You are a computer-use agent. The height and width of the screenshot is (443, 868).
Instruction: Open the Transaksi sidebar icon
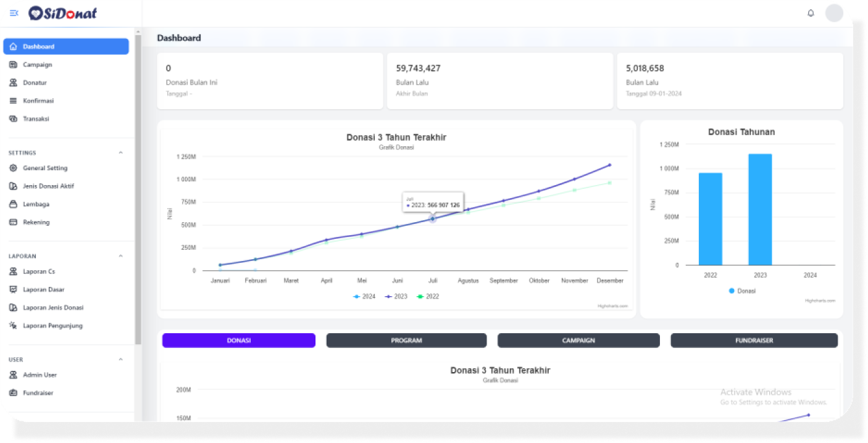click(13, 118)
